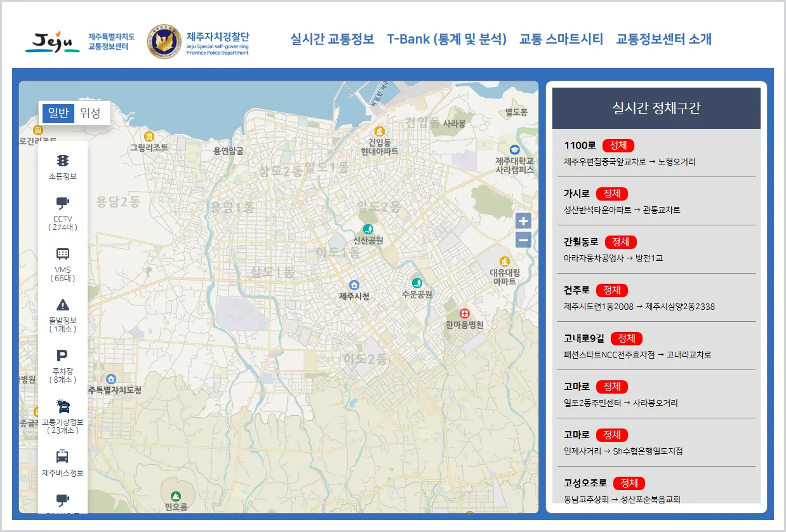Screen dimensions: 786x532
Task: Show VMS signs (66대) layer
Action: coord(62,264)
